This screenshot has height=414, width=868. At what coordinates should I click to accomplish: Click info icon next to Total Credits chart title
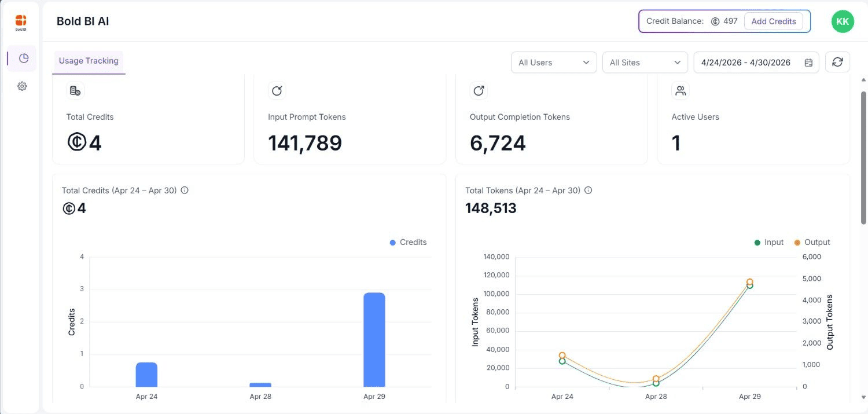click(185, 190)
